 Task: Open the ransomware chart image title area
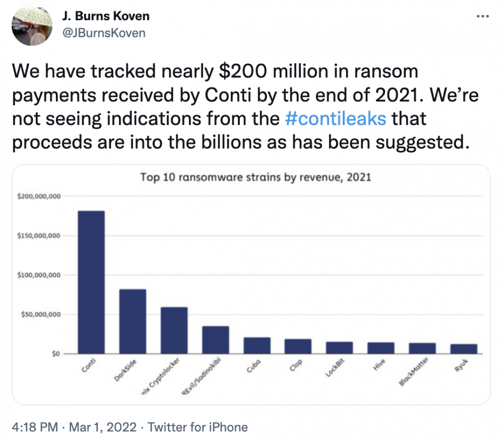pos(256,177)
